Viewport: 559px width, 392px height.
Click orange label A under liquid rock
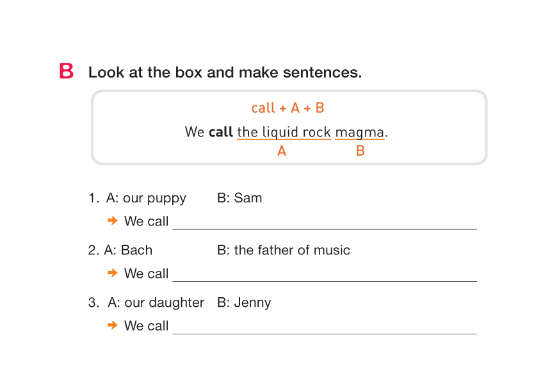282,151
